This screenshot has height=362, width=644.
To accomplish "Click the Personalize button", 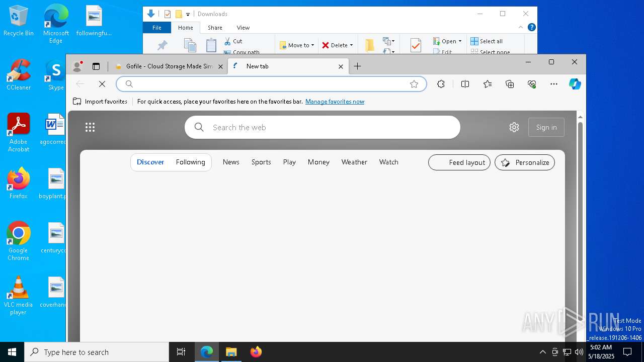I will tap(525, 162).
